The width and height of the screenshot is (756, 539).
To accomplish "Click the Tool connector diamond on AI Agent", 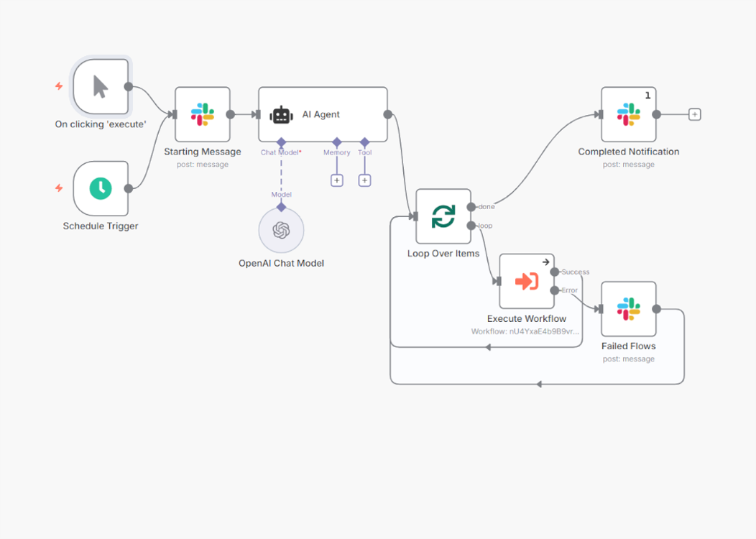I will [365, 142].
